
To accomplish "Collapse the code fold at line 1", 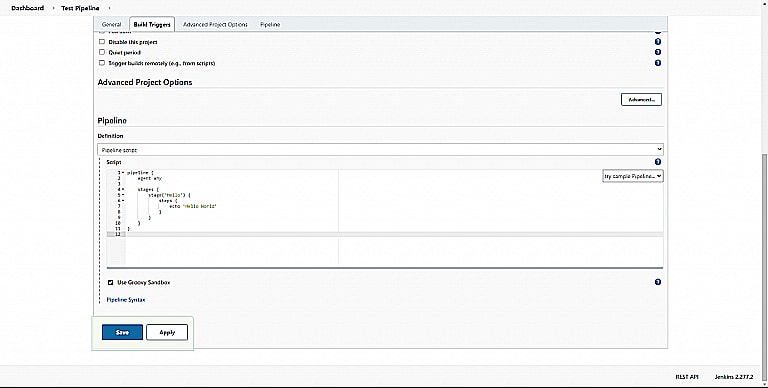I will tap(122, 172).
